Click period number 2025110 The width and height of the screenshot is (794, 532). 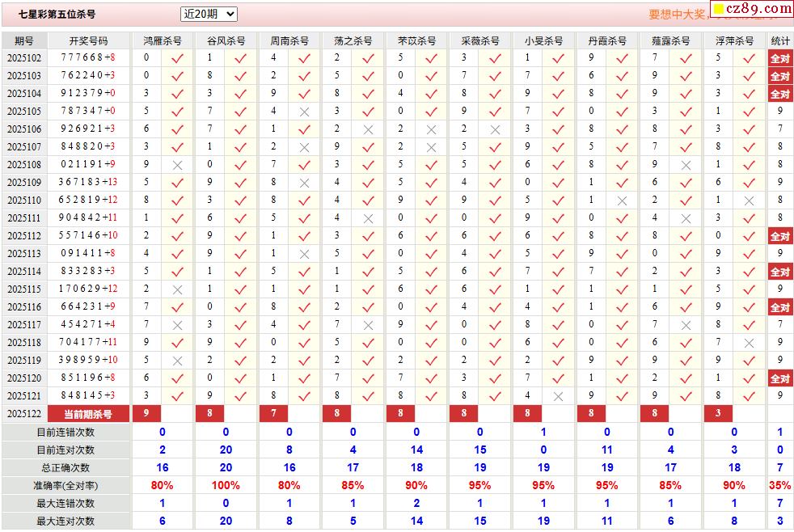pyautogui.click(x=24, y=201)
